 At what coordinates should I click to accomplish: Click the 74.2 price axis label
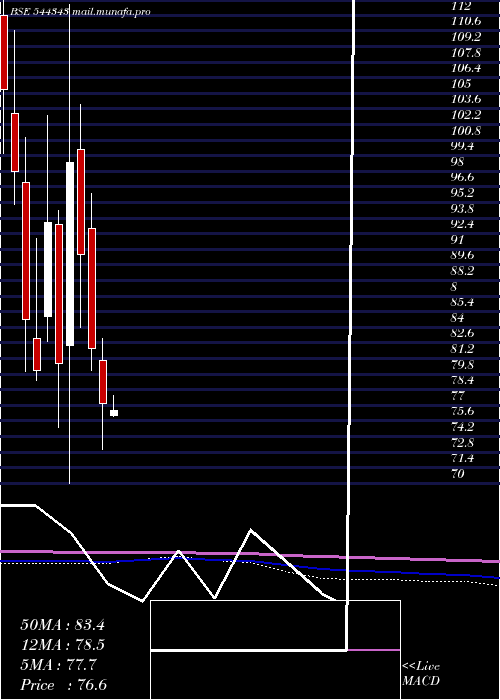click(x=463, y=427)
